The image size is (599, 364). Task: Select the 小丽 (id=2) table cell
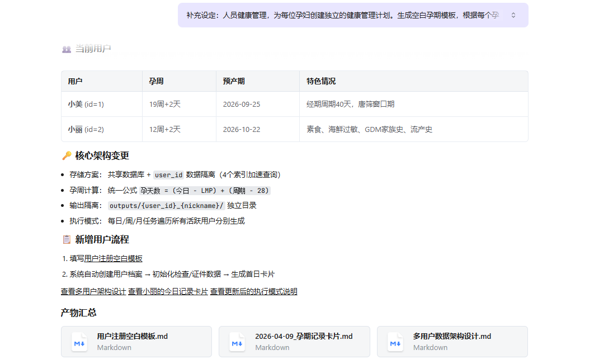[86, 129]
